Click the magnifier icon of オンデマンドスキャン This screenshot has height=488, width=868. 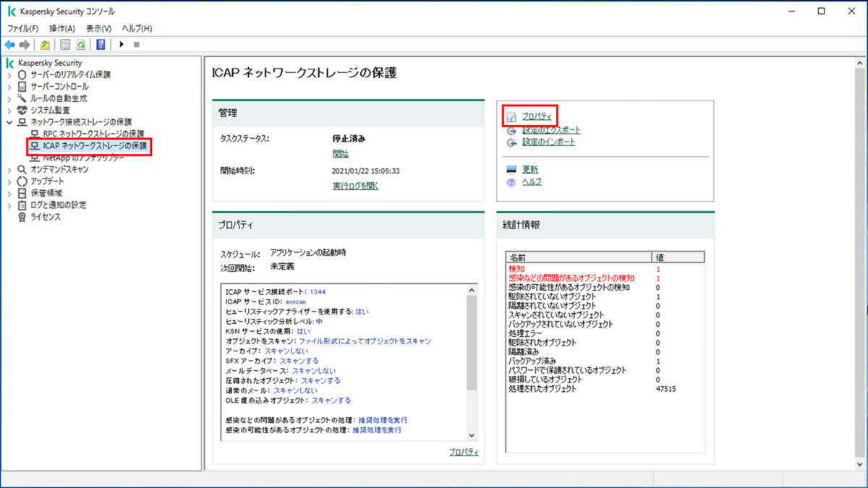[x=22, y=169]
